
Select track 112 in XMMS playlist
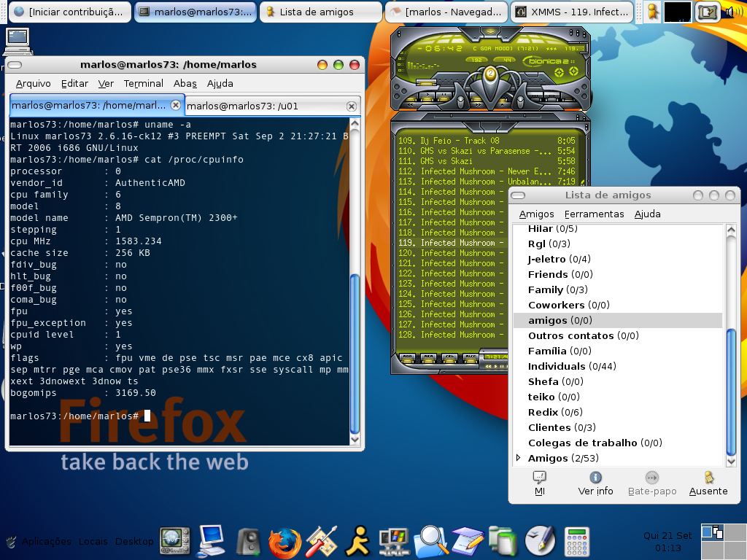(x=487, y=171)
